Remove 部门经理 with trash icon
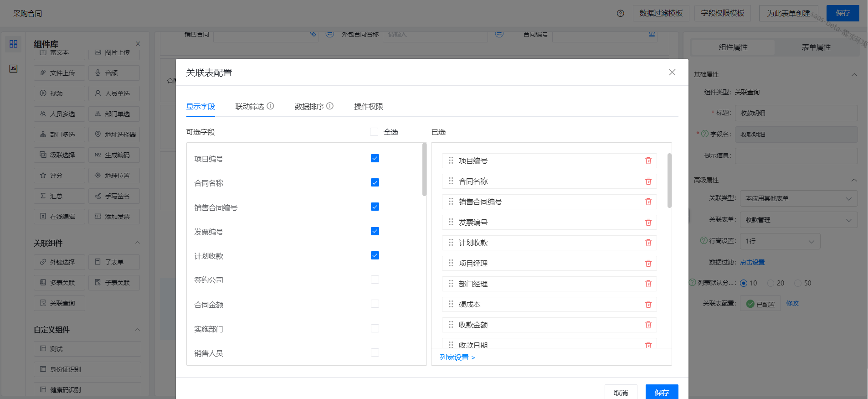The image size is (868, 399). (648, 284)
